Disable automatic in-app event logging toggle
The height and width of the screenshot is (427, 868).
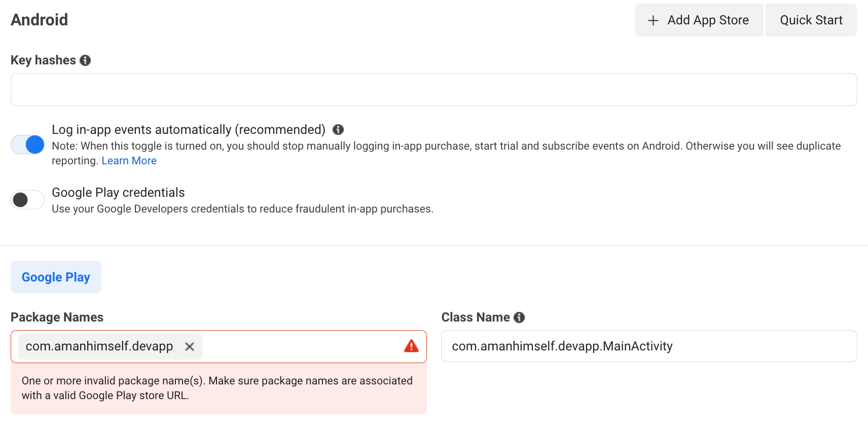tap(28, 145)
